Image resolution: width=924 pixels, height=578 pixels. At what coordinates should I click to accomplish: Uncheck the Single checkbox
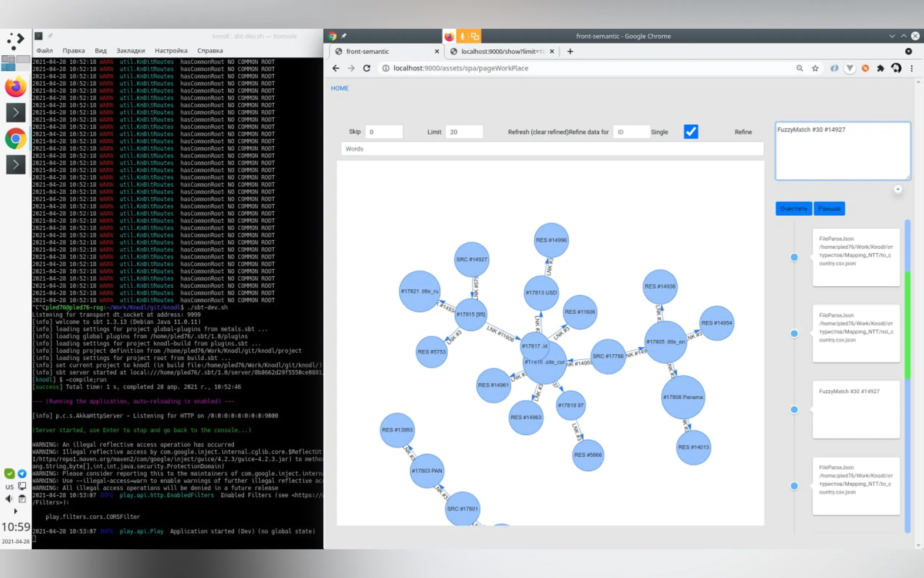[690, 132]
